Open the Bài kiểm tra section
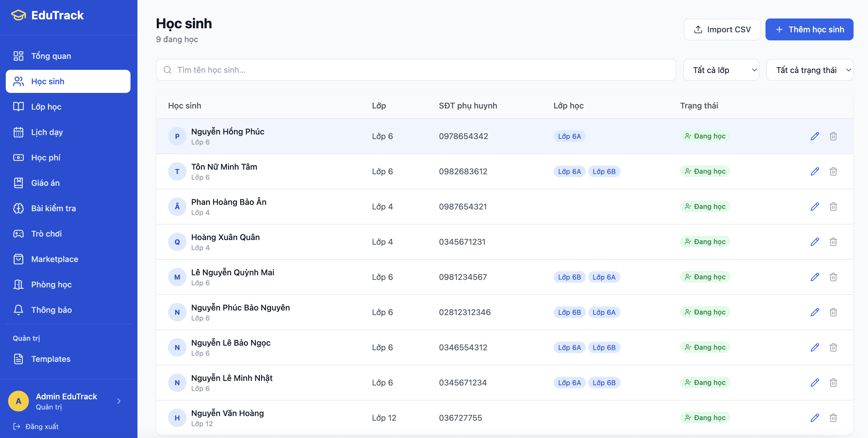 click(53, 208)
